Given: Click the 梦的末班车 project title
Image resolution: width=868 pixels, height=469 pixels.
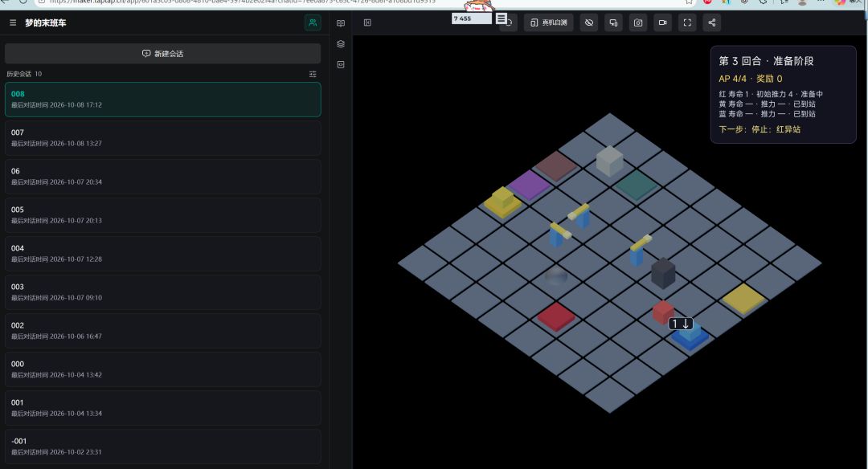Looking at the screenshot, I should [45, 22].
